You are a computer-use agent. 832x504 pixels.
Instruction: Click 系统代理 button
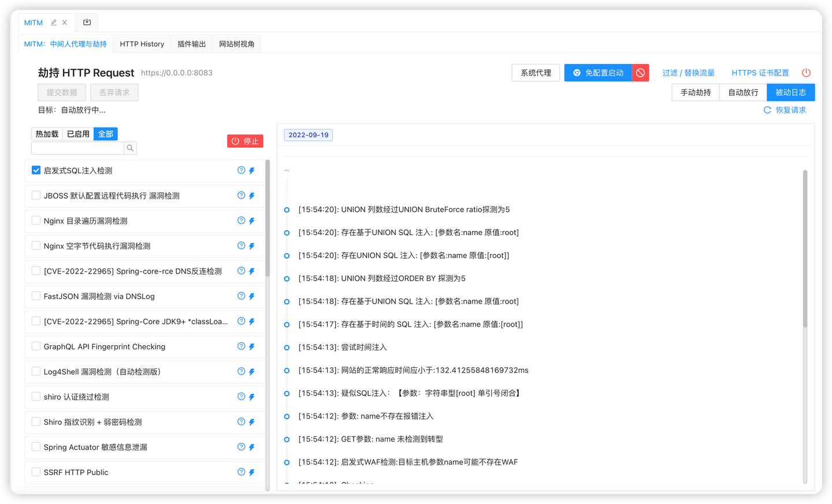[536, 73]
